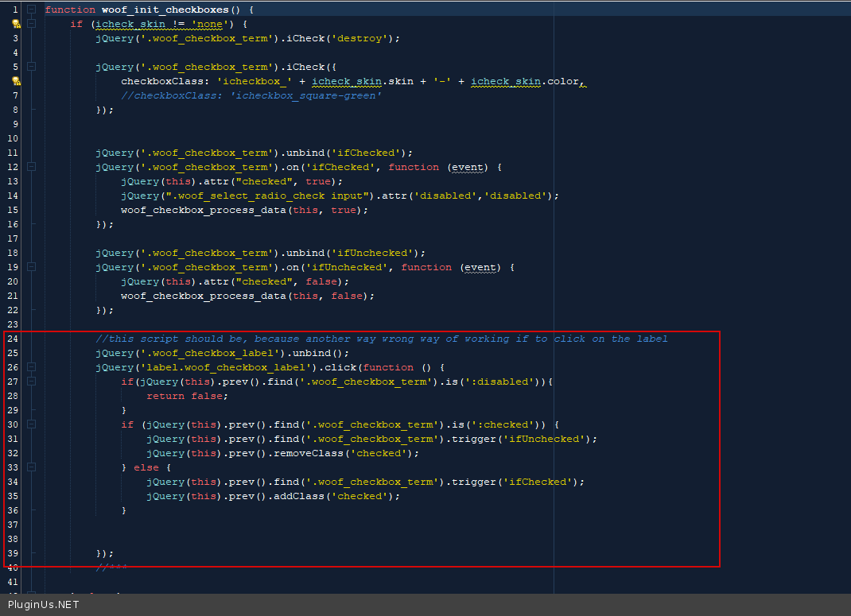This screenshot has width=851, height=616.
Task: Collapse the ifChecked handler at line 12
Action: coord(31,167)
